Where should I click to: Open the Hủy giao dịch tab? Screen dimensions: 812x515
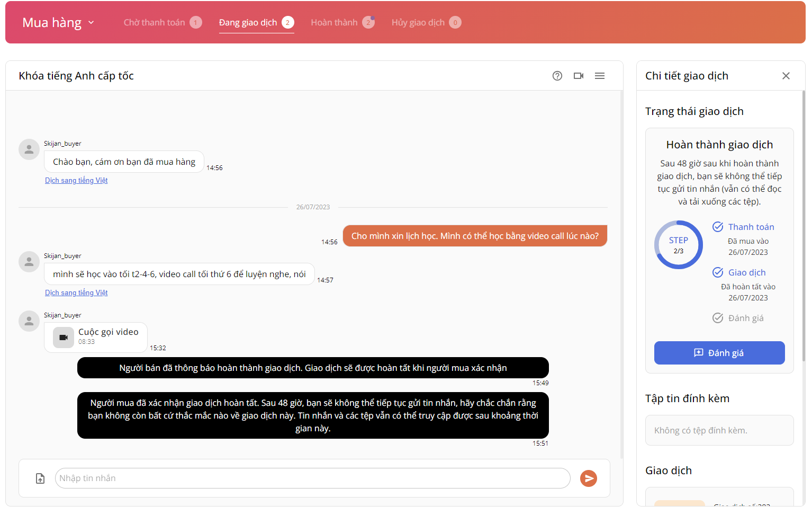(x=426, y=22)
